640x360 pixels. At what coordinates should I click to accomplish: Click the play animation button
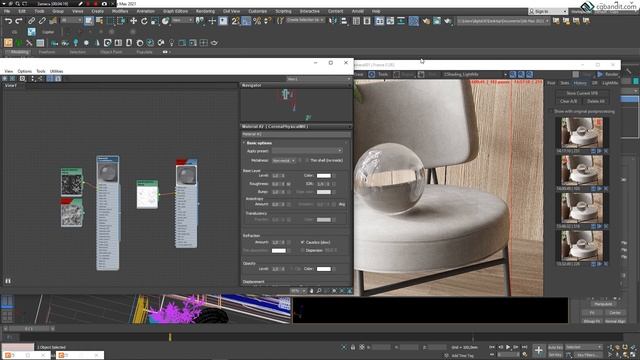click(508, 347)
